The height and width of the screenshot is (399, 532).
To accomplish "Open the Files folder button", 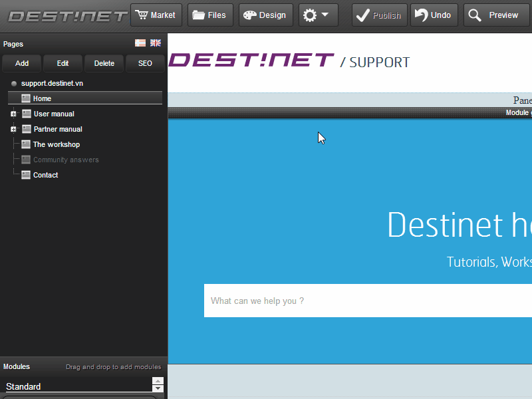I will [209, 15].
